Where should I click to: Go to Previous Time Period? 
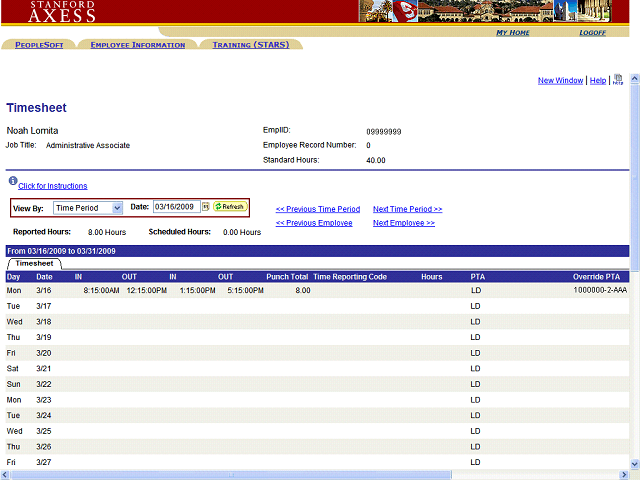[317, 209]
